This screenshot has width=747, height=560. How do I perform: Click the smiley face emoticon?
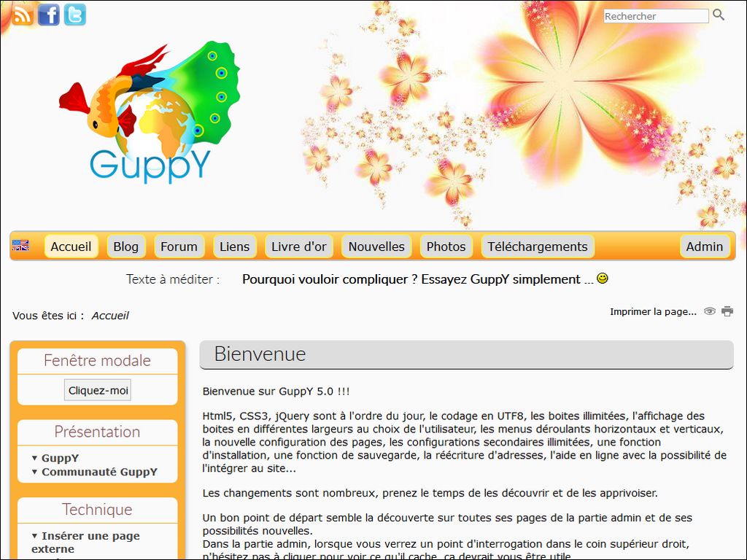(x=603, y=279)
